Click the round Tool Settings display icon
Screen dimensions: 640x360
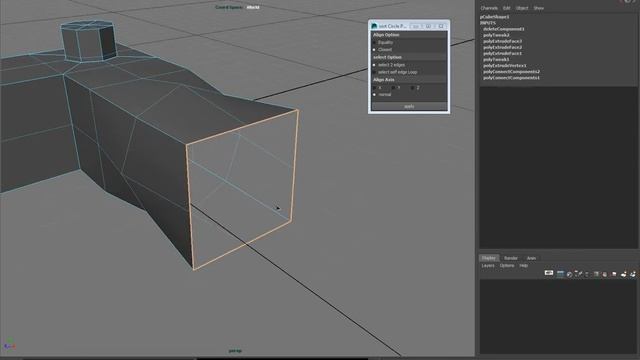569,274
